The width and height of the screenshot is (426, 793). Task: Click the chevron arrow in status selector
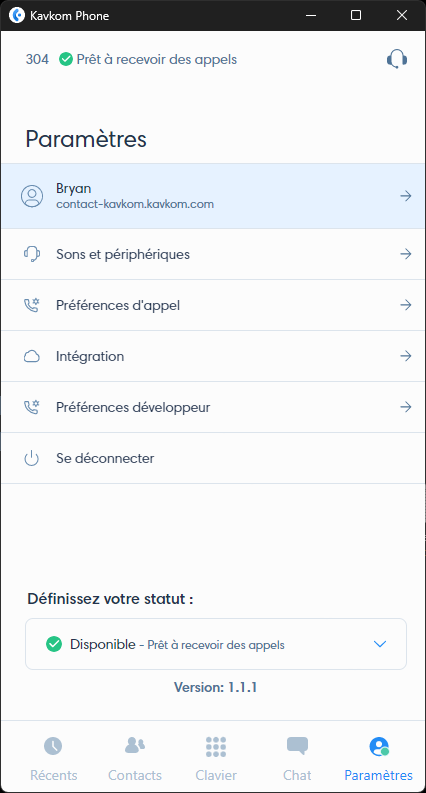(379, 644)
